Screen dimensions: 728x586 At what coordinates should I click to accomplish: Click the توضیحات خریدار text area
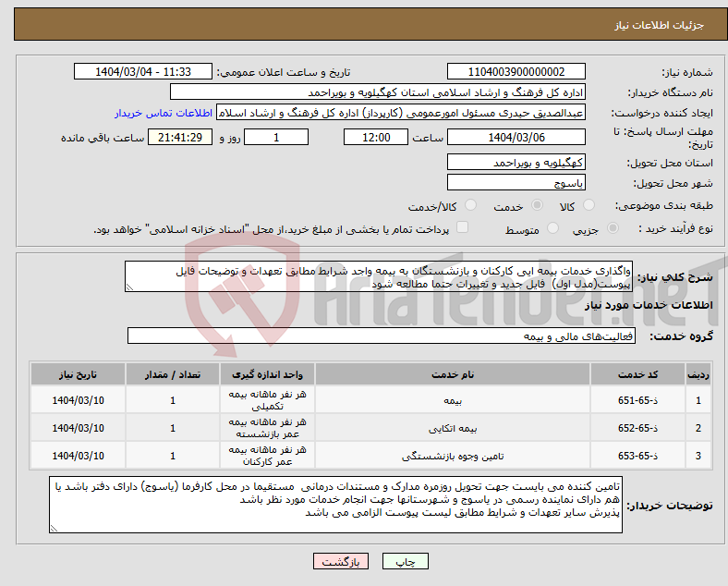(x=335, y=505)
